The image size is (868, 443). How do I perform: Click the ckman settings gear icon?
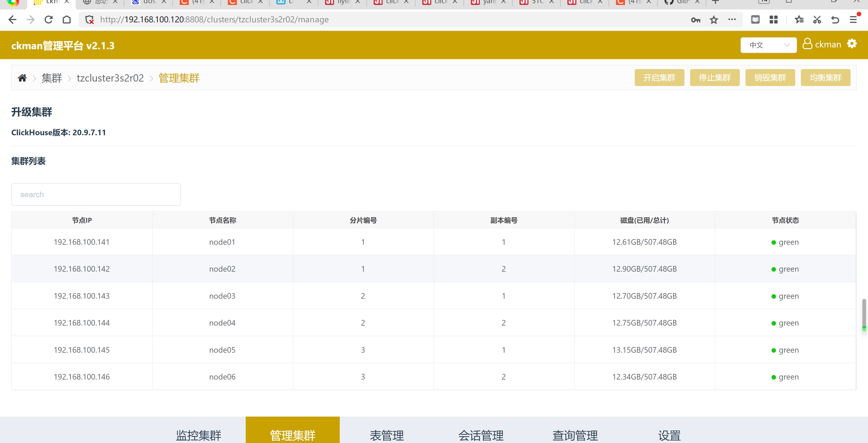(x=852, y=44)
